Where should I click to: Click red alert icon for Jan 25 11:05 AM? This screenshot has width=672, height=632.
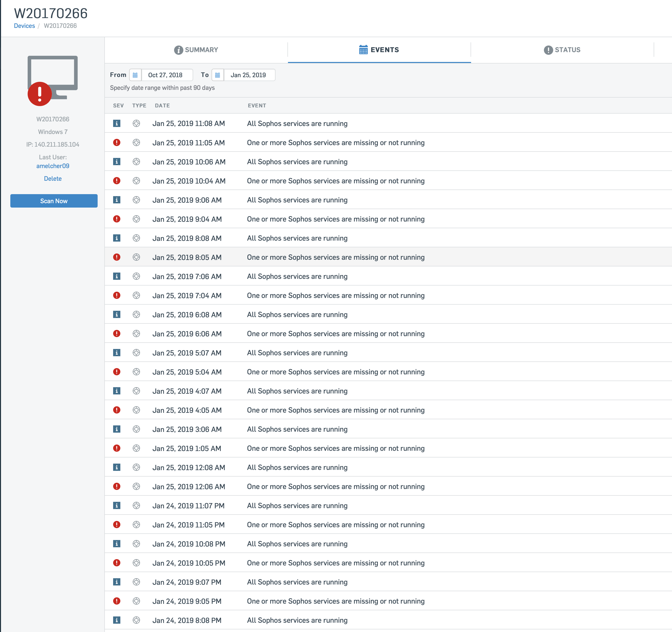(117, 143)
